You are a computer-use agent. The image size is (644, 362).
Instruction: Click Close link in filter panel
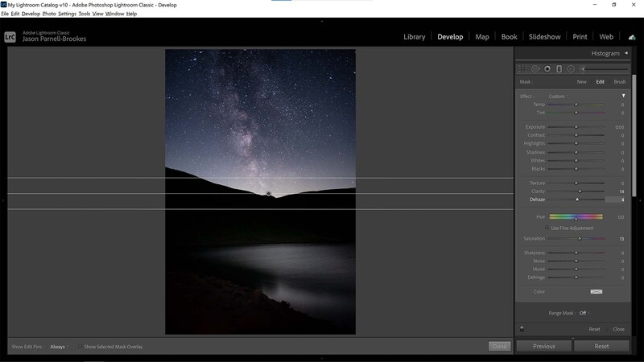[x=618, y=329]
